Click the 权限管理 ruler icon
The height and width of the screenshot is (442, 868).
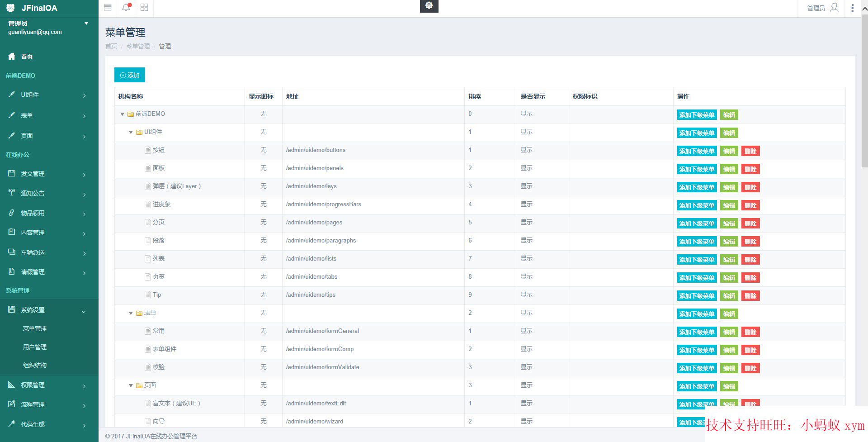[12, 385]
